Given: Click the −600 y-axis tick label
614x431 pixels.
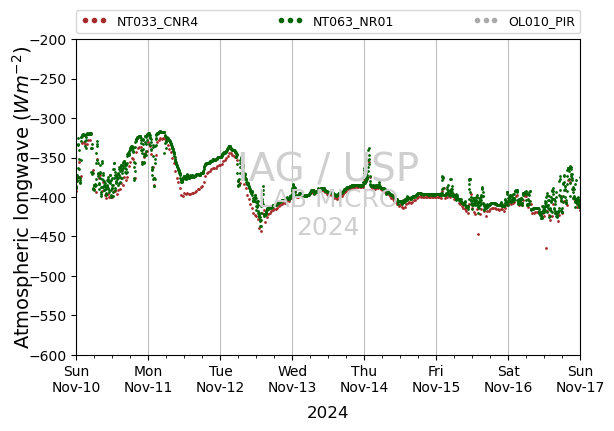Looking at the screenshot, I should 50,355.
